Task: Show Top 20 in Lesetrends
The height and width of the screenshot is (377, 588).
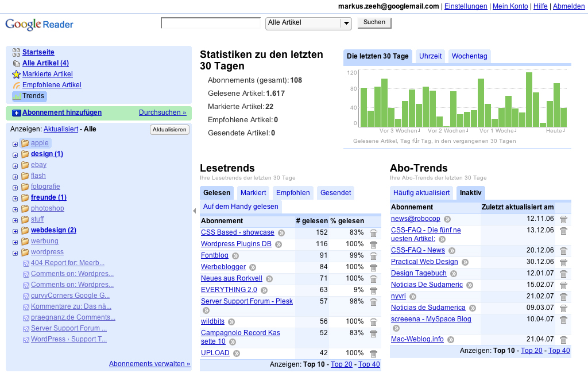Action: (342, 364)
